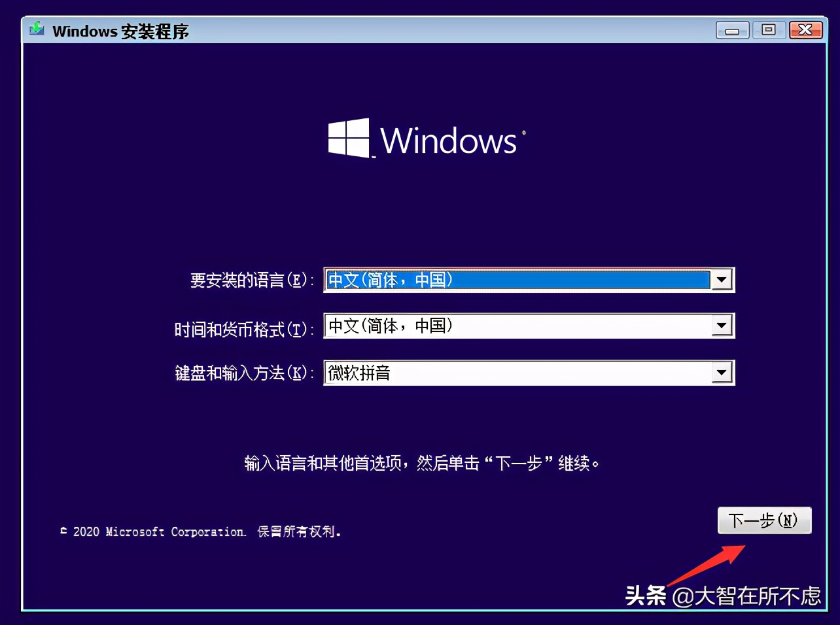
Task: Click the 下一步(N) button
Action: coord(764,520)
